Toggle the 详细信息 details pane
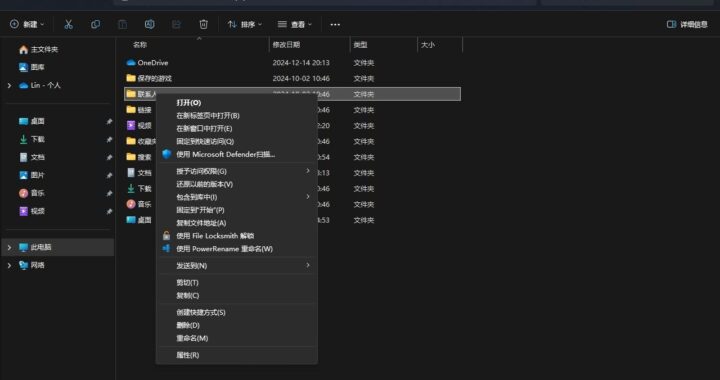 click(x=687, y=24)
